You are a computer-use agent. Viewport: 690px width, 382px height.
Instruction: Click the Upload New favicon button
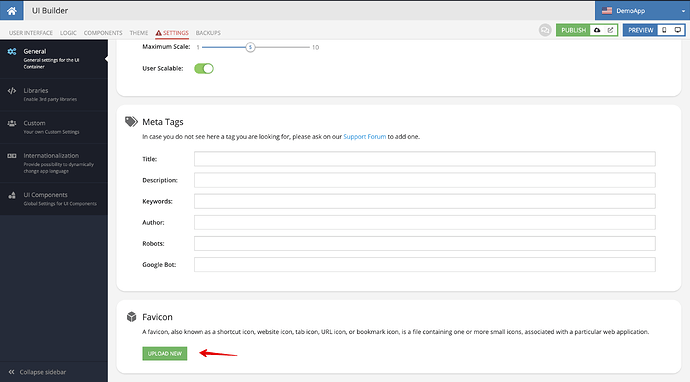tap(165, 353)
